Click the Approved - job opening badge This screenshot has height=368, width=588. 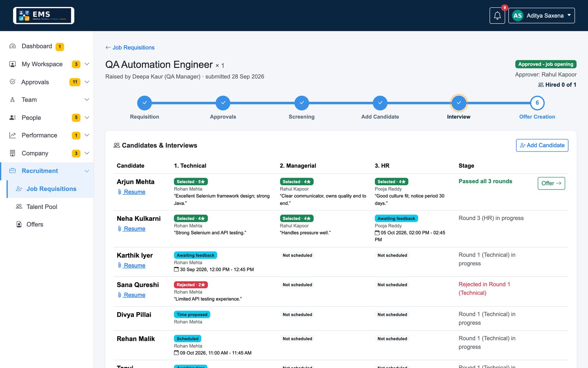click(x=546, y=64)
